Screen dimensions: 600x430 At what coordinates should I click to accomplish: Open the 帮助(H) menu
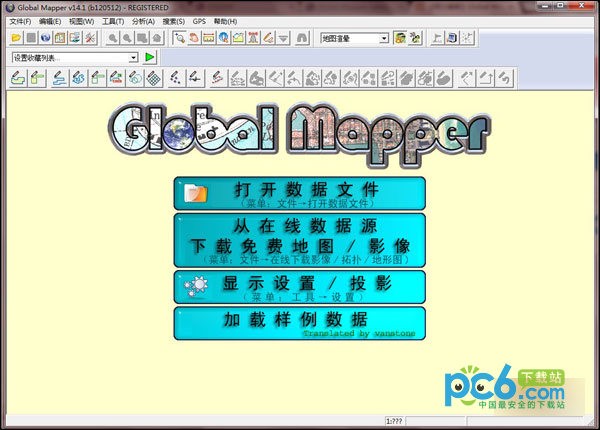tap(225, 21)
